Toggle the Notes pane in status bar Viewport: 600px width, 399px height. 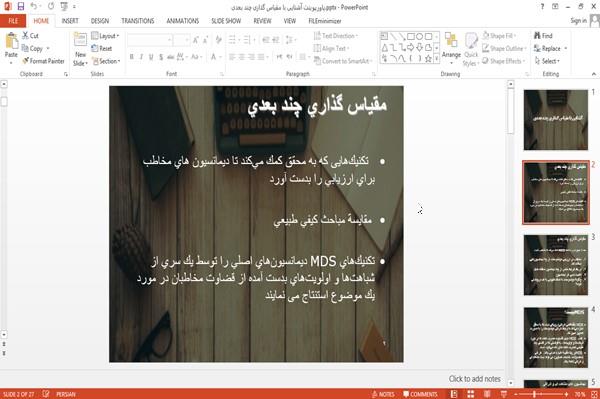(383, 394)
